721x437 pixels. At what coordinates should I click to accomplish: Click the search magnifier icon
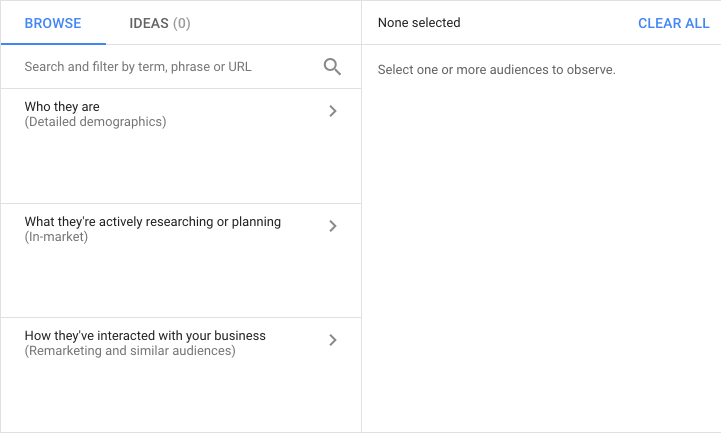(332, 67)
